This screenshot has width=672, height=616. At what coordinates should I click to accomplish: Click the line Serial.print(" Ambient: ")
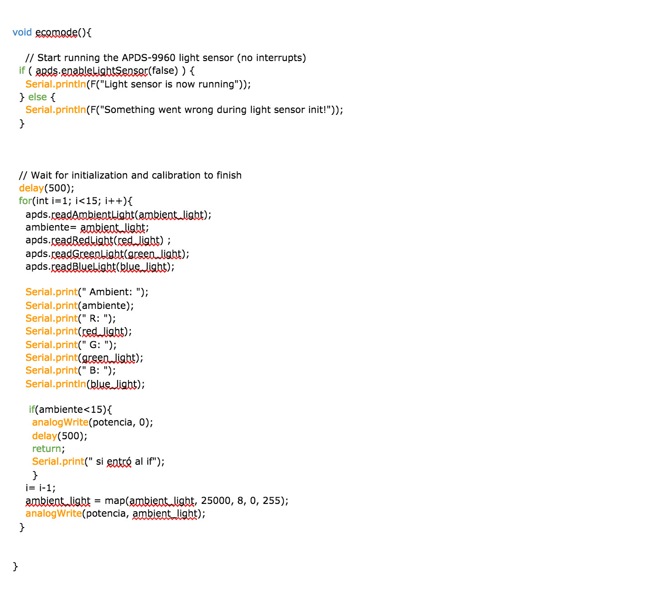87,292
